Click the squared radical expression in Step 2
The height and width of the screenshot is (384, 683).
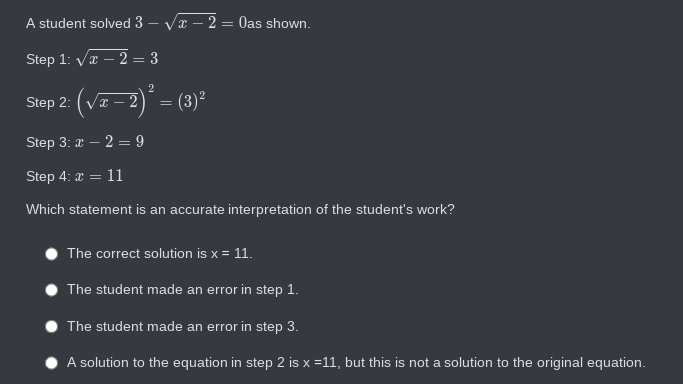tap(115, 101)
